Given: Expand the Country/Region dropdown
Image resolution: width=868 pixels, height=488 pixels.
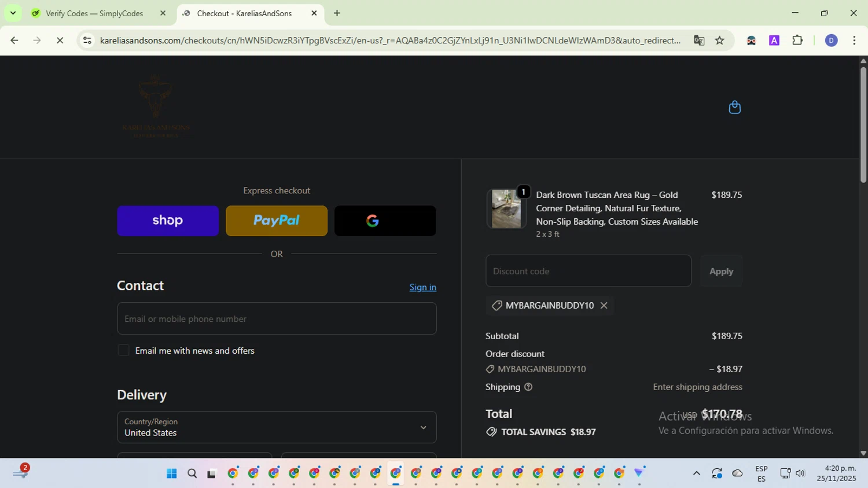Looking at the screenshot, I should click(277, 427).
